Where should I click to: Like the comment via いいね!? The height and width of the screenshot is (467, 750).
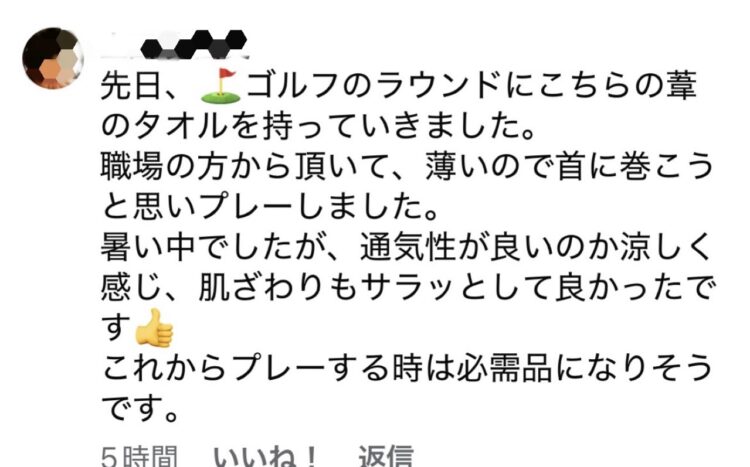[265, 456]
